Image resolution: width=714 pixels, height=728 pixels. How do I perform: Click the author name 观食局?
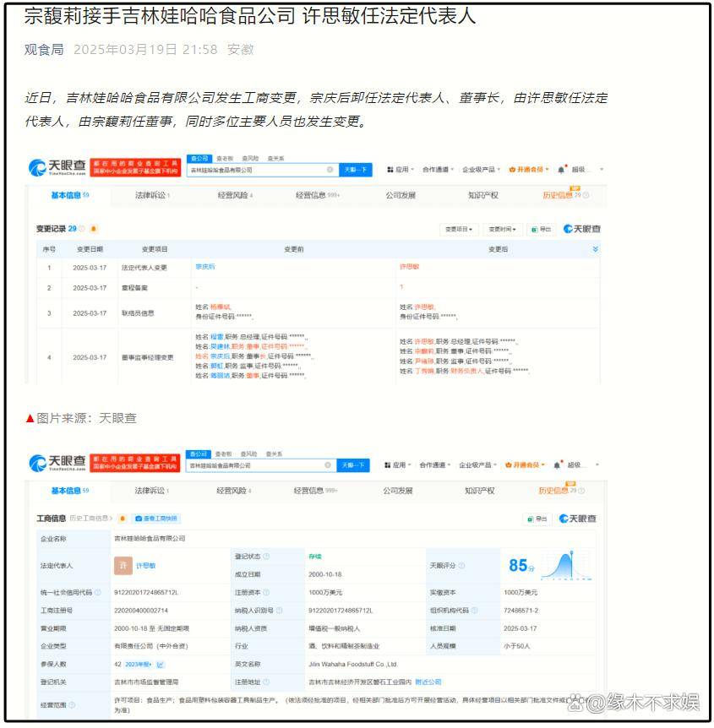pos(43,50)
